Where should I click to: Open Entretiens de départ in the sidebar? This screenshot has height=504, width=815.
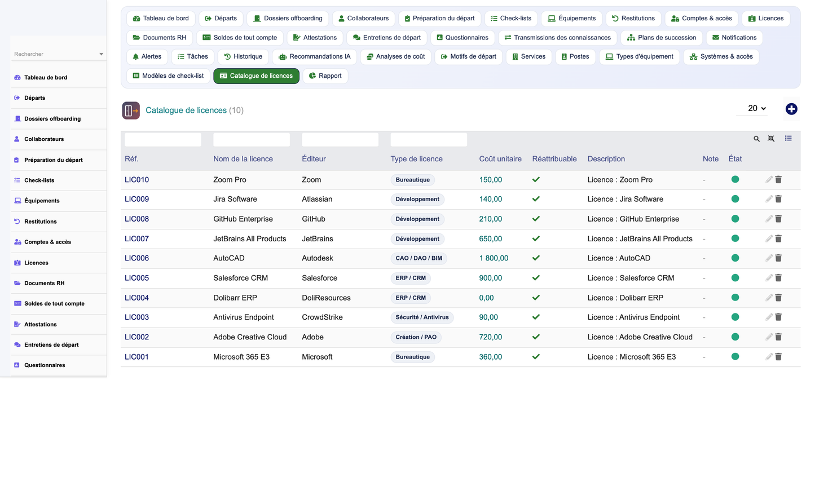(59, 344)
